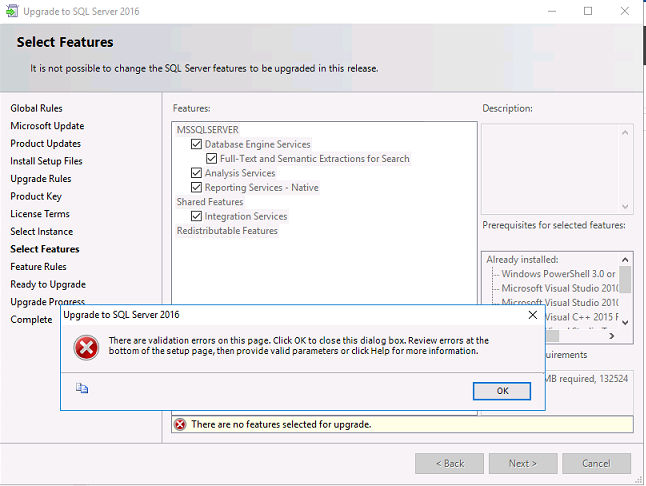Select Complete step in sidebar
646x486 pixels.
click(x=31, y=320)
